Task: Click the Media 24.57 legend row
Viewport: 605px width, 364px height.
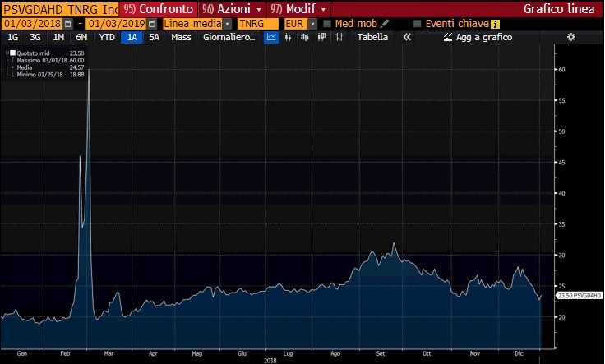Action: (50, 67)
